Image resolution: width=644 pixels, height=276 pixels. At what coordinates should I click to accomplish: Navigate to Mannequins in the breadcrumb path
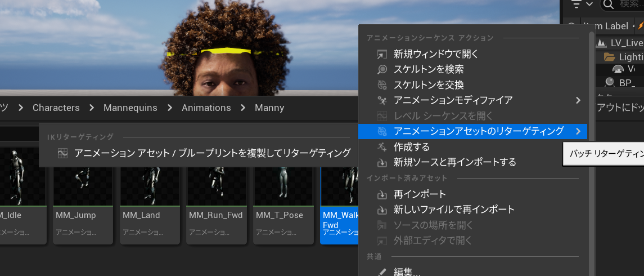click(130, 108)
